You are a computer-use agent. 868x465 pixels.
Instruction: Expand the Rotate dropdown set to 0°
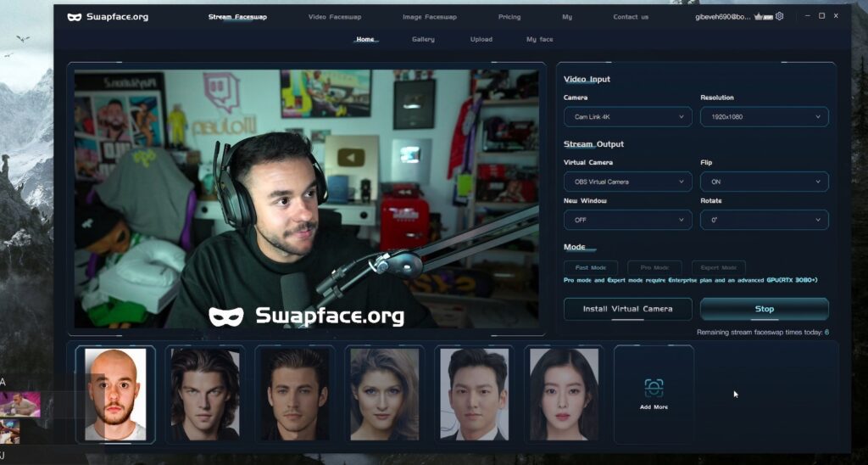(765, 220)
